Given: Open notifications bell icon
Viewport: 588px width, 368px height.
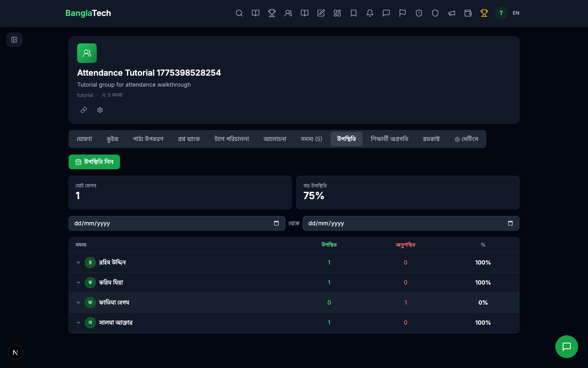Looking at the screenshot, I should coord(370,13).
